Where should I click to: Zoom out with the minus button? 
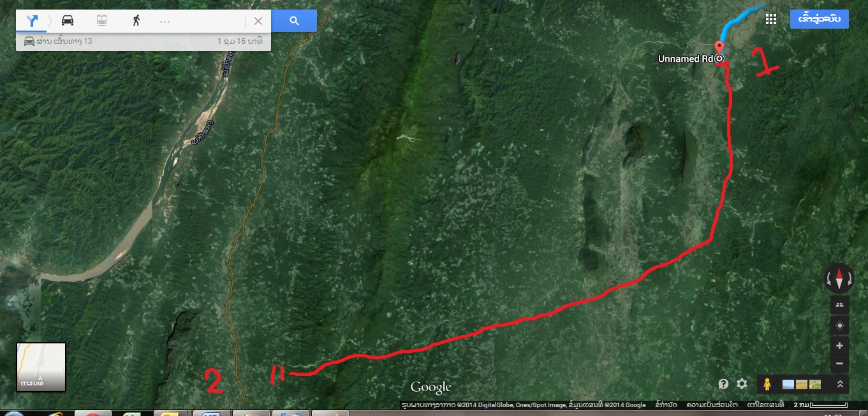point(839,364)
